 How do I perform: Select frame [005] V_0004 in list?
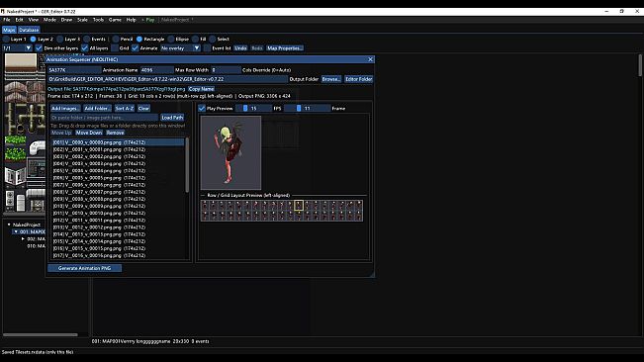119,171
